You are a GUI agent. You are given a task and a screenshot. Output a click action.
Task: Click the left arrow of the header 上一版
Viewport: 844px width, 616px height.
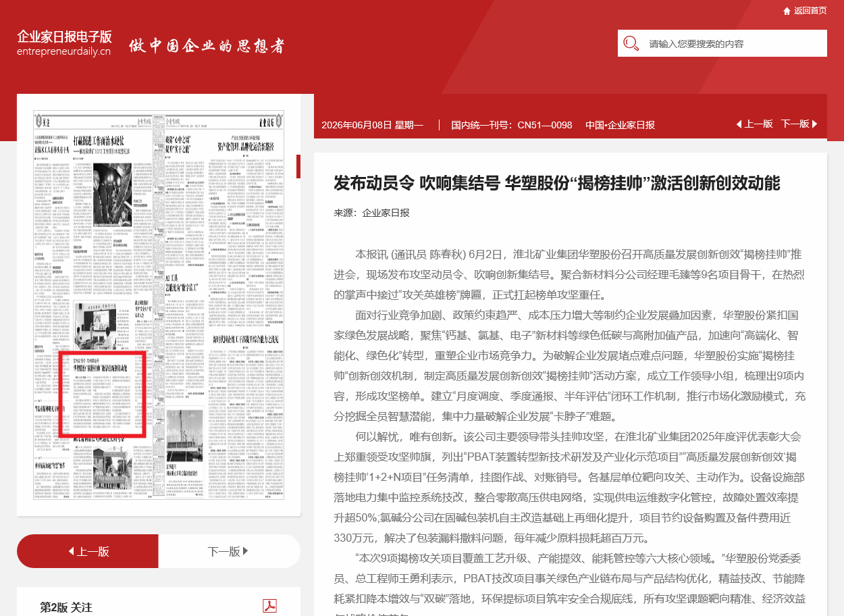[x=739, y=124]
